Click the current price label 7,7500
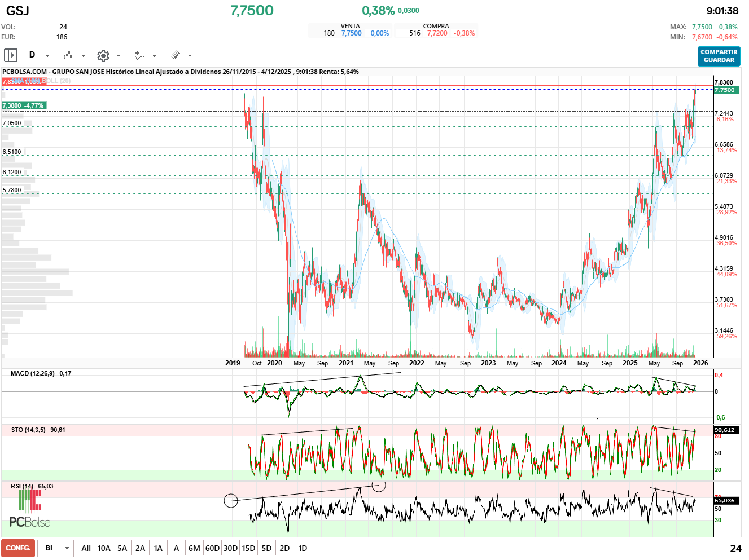This screenshot has width=749, height=560. 725,90
